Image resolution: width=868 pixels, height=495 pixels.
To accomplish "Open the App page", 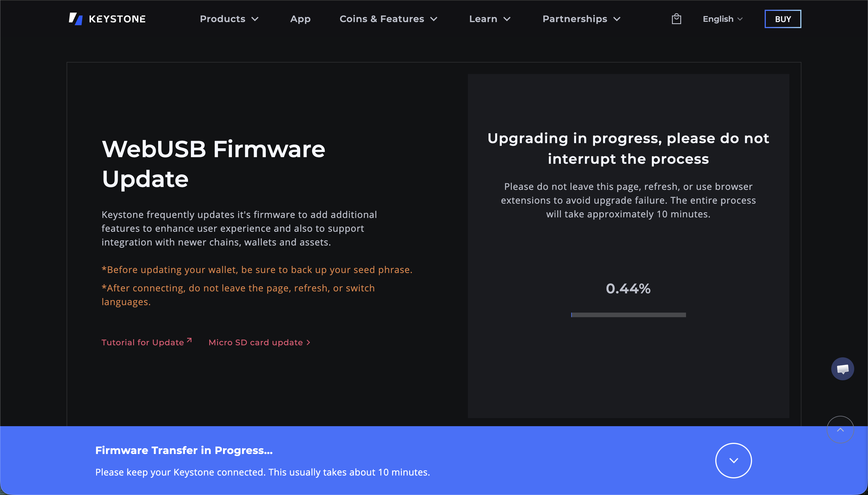I will 300,19.
